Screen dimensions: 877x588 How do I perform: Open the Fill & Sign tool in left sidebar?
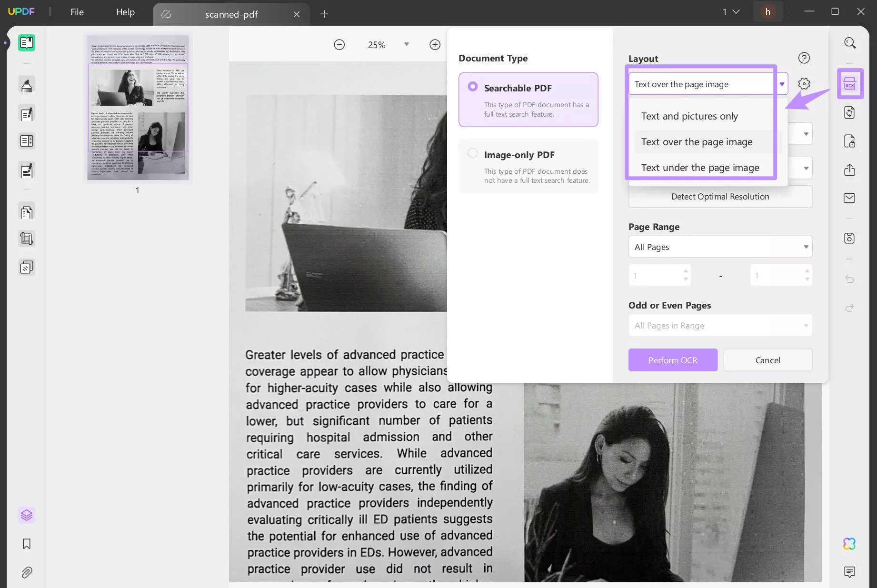pos(27,170)
